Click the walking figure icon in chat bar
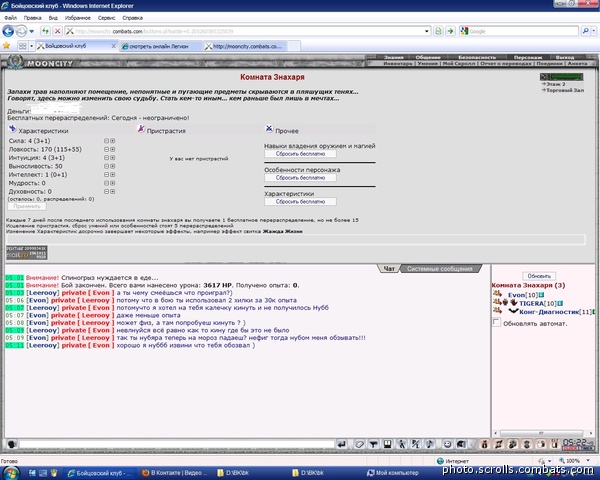This screenshot has height=480, width=600. click(x=401, y=444)
